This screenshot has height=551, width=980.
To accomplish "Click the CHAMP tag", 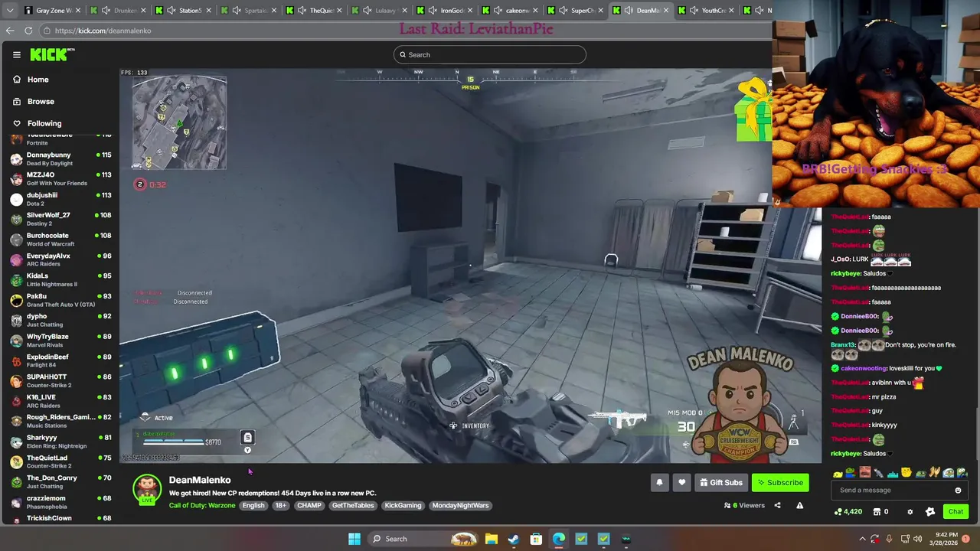I will [x=309, y=505].
